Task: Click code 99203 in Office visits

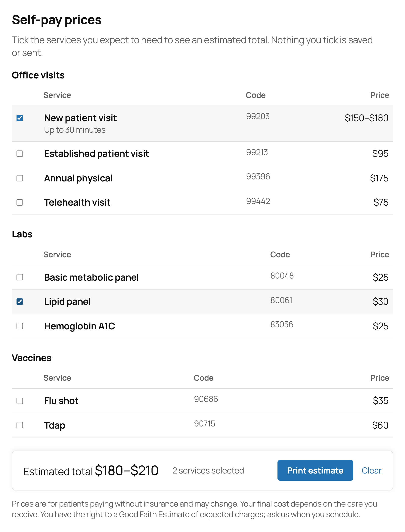Action: click(258, 116)
